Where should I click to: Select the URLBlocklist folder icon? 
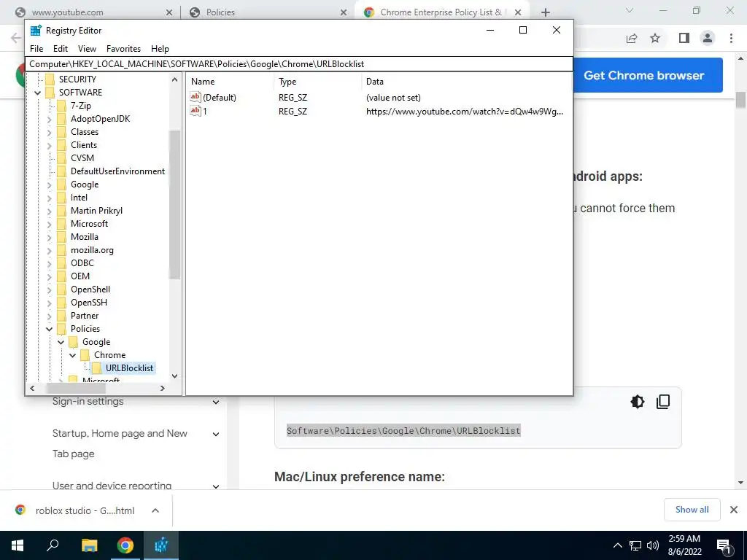point(97,368)
